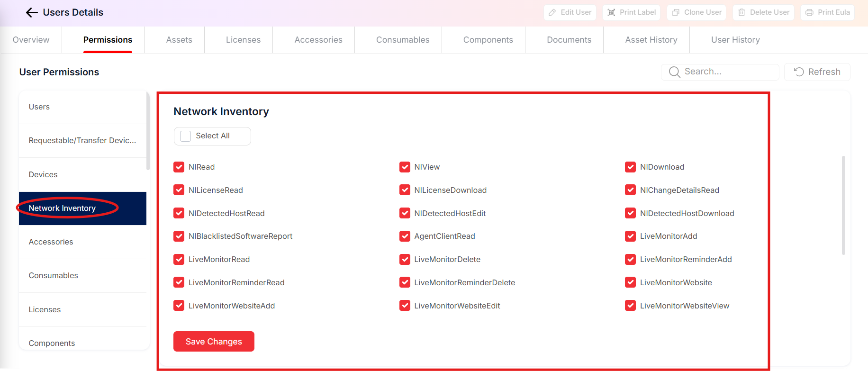Go back using the arrow beside Users Details
The image size is (868, 371).
point(32,13)
